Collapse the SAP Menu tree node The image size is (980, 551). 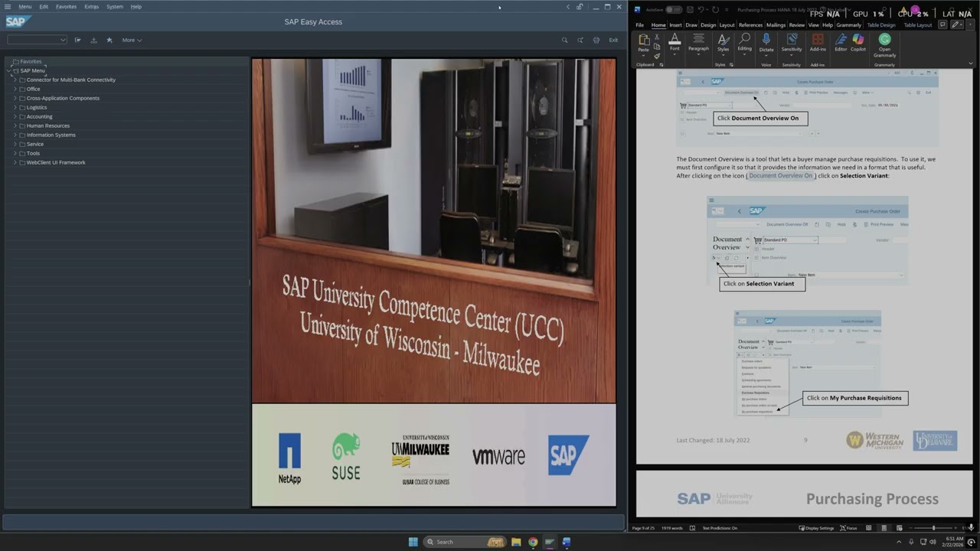[9, 70]
